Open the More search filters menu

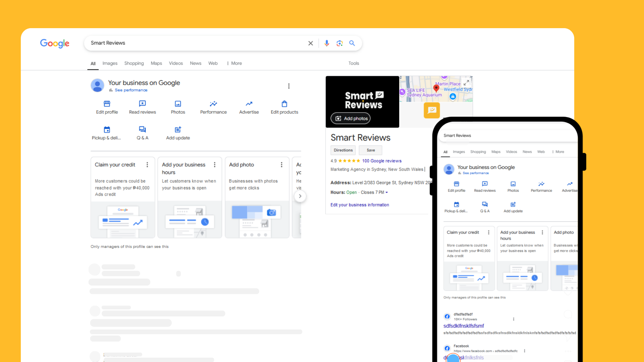234,63
